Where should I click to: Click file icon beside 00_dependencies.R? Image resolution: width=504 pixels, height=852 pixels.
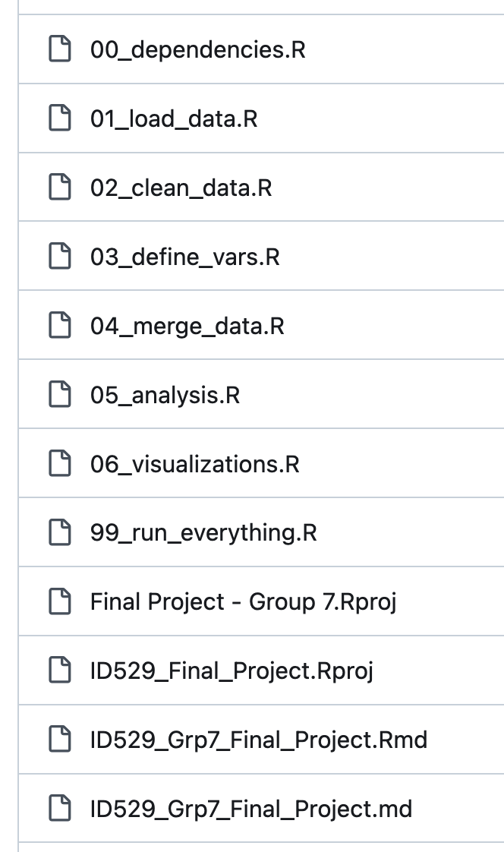click(x=59, y=50)
